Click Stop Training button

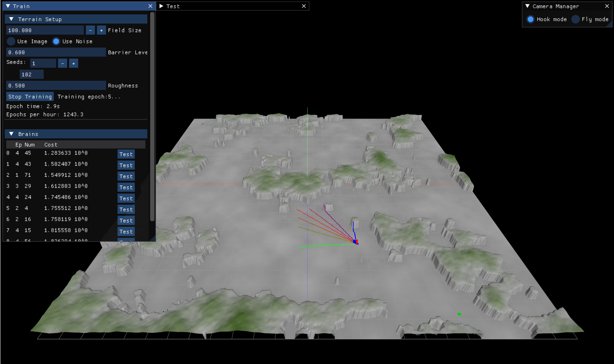click(x=30, y=97)
